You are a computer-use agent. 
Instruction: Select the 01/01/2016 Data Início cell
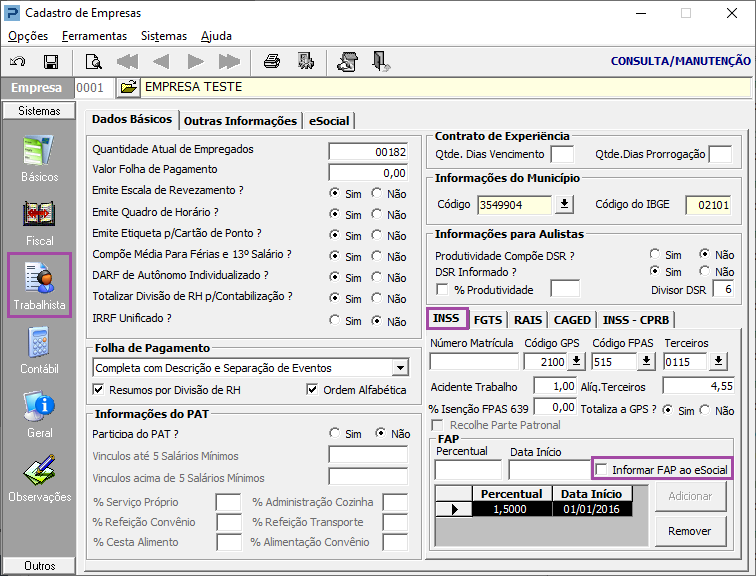coord(592,509)
